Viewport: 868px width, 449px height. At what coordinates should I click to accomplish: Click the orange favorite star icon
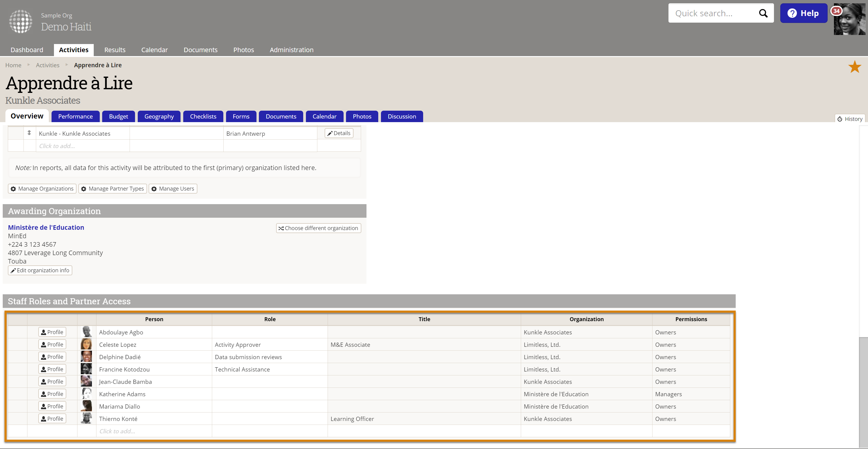[x=854, y=67]
